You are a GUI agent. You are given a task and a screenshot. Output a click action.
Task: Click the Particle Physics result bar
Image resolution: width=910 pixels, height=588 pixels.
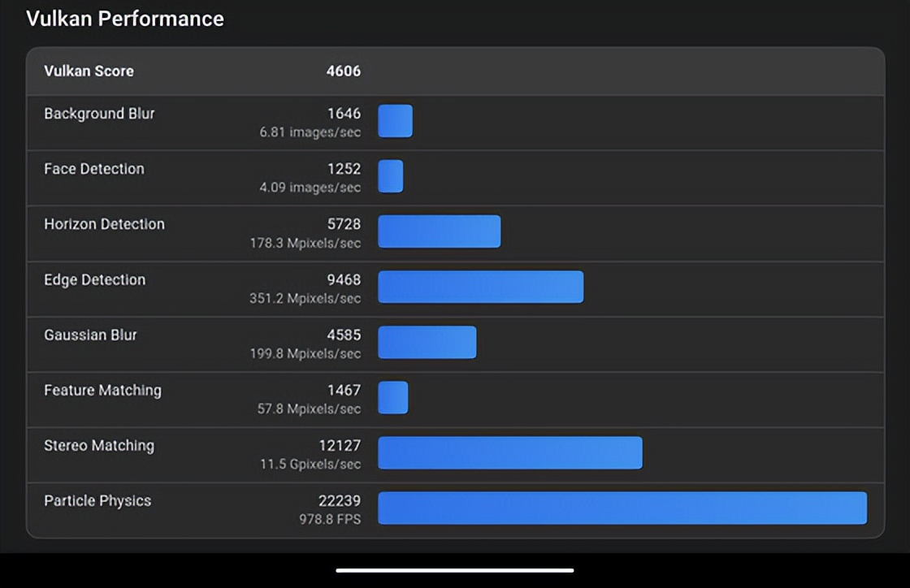coord(622,508)
